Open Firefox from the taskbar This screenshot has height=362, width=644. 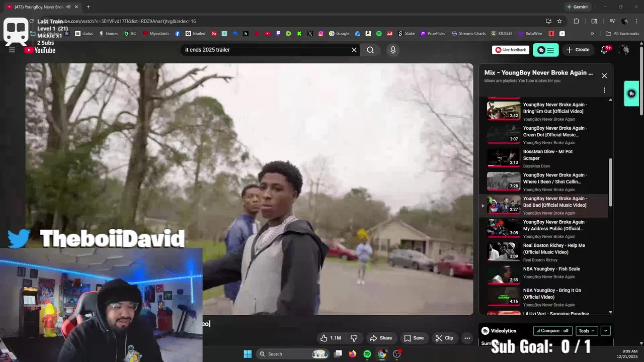pos(353,354)
